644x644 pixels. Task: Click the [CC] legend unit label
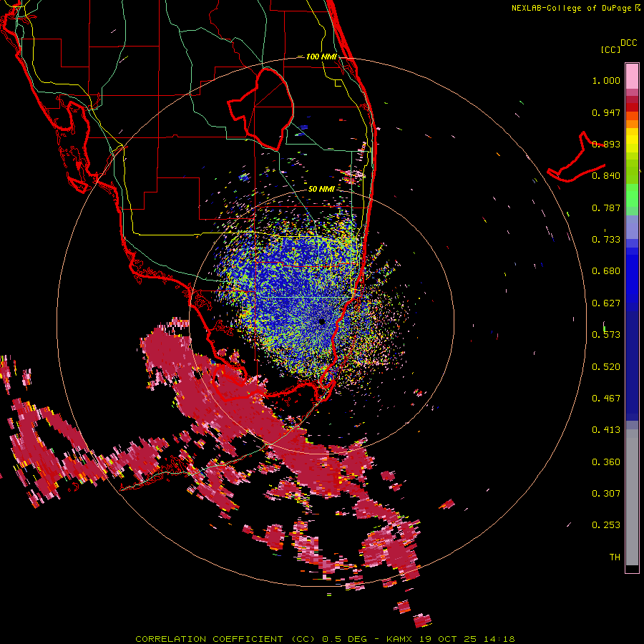click(x=610, y=49)
